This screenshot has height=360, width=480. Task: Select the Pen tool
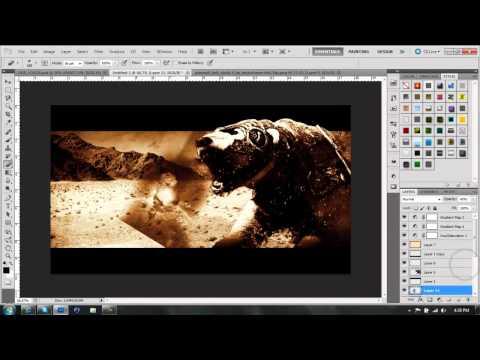pyautogui.click(x=8, y=197)
